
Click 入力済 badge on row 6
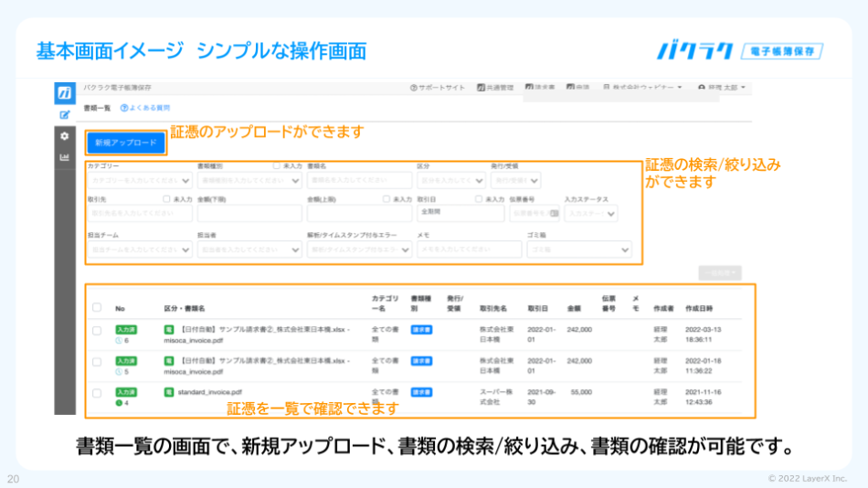126,330
